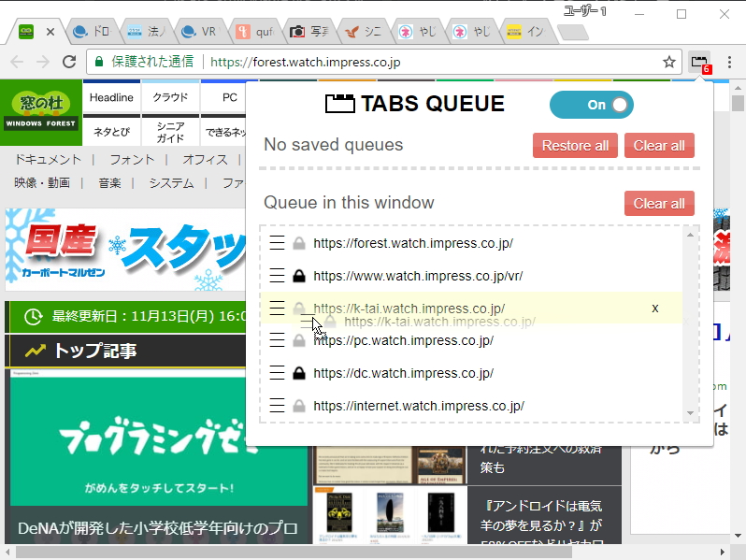Open queued https://forest.watch.impress.co.jp/ entry
The height and width of the screenshot is (560, 746).
(x=413, y=243)
